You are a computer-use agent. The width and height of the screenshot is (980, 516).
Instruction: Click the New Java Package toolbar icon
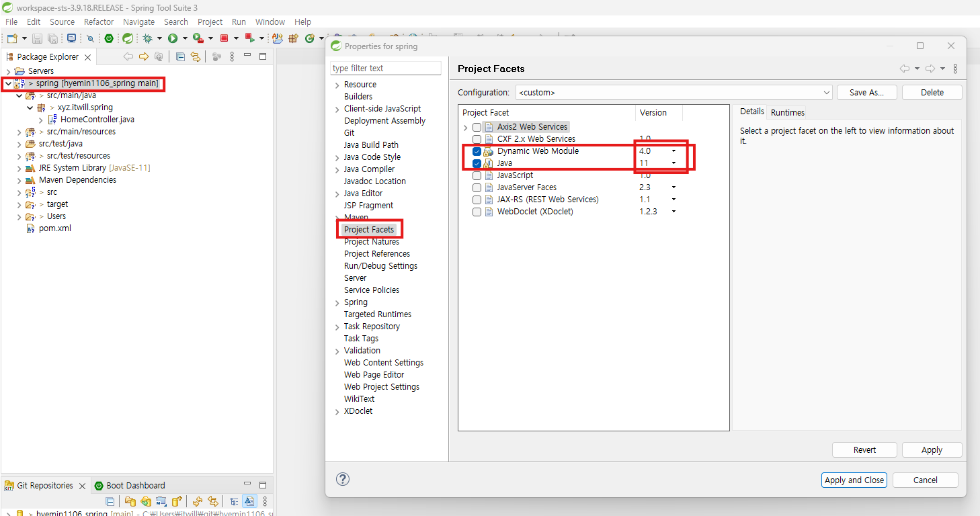(293, 38)
